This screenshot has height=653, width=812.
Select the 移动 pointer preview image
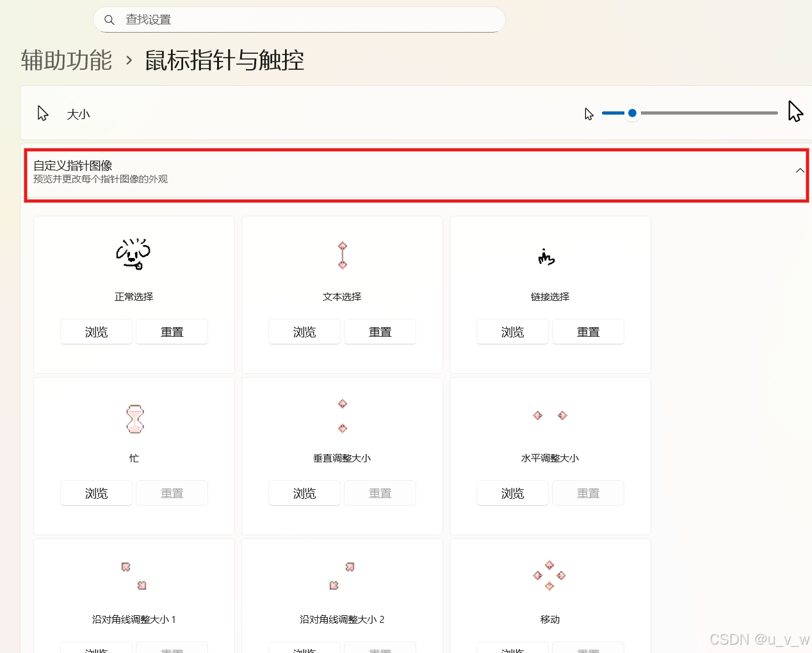click(x=549, y=576)
